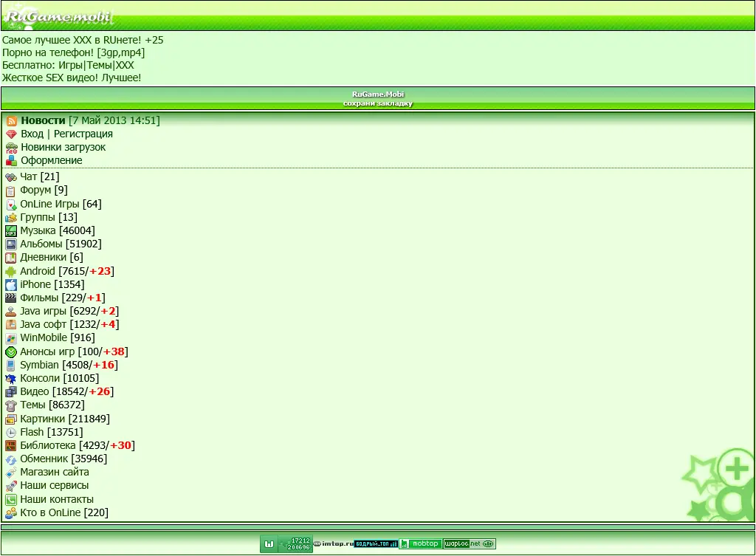
Task: Click the film strip icon beside Видео
Action: (x=10, y=392)
